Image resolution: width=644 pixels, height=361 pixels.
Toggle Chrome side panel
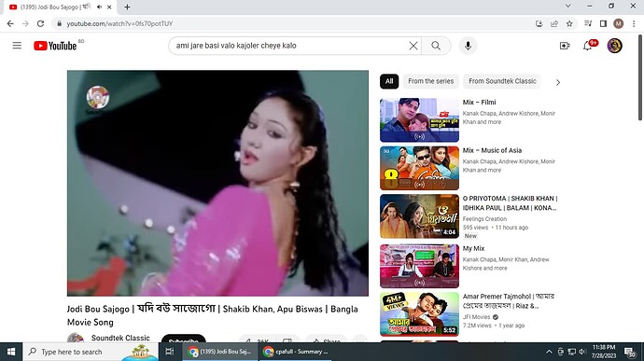tap(603, 24)
